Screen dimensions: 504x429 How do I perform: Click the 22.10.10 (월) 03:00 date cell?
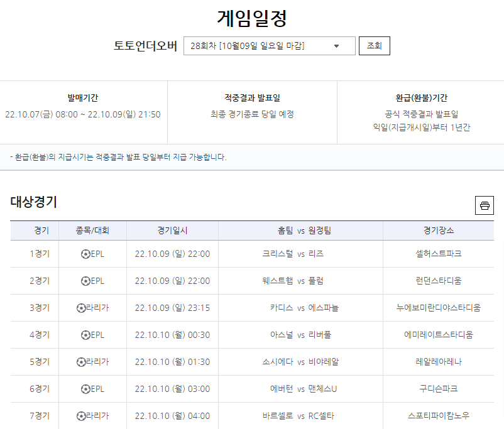[x=172, y=389]
